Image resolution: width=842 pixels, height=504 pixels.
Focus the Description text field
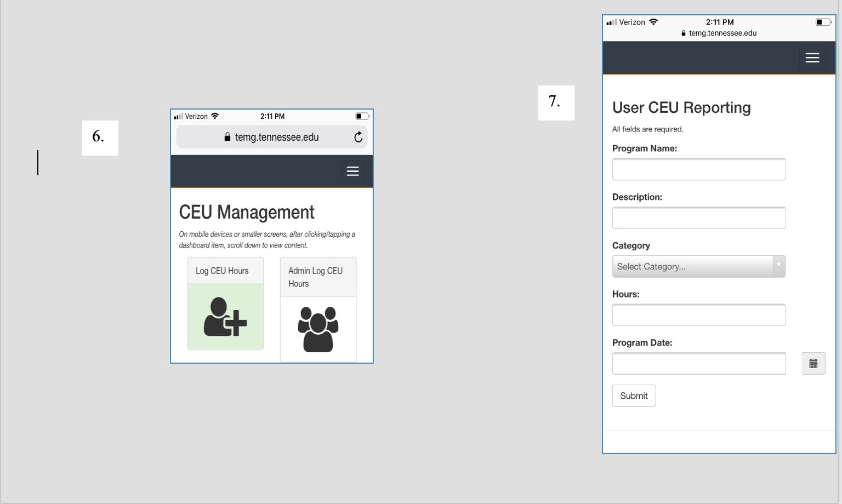click(698, 218)
